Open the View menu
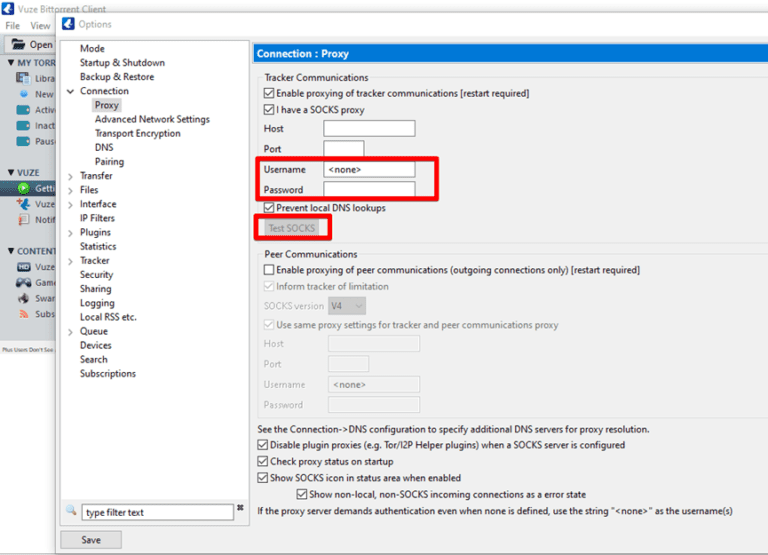The image size is (768, 555). [40, 26]
